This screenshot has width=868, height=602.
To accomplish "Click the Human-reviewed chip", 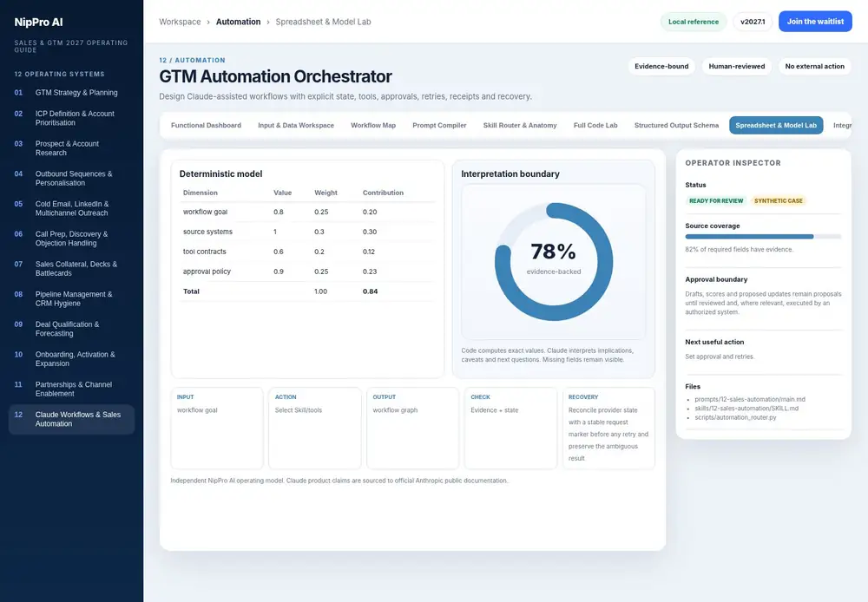I will [737, 67].
